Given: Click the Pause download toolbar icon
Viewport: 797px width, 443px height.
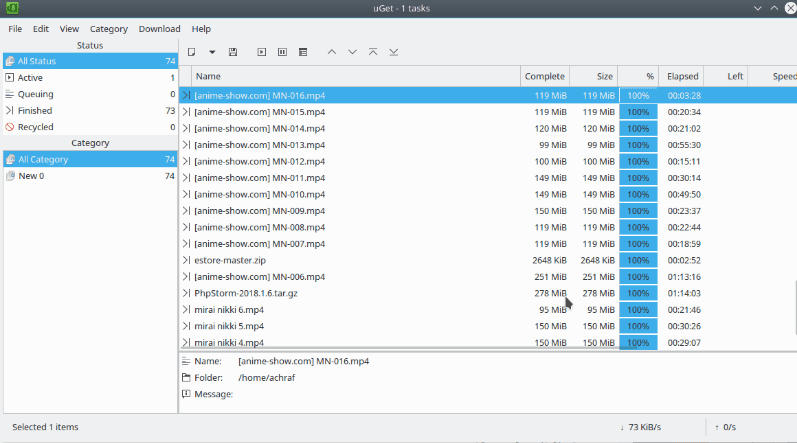Looking at the screenshot, I should pyautogui.click(x=282, y=52).
